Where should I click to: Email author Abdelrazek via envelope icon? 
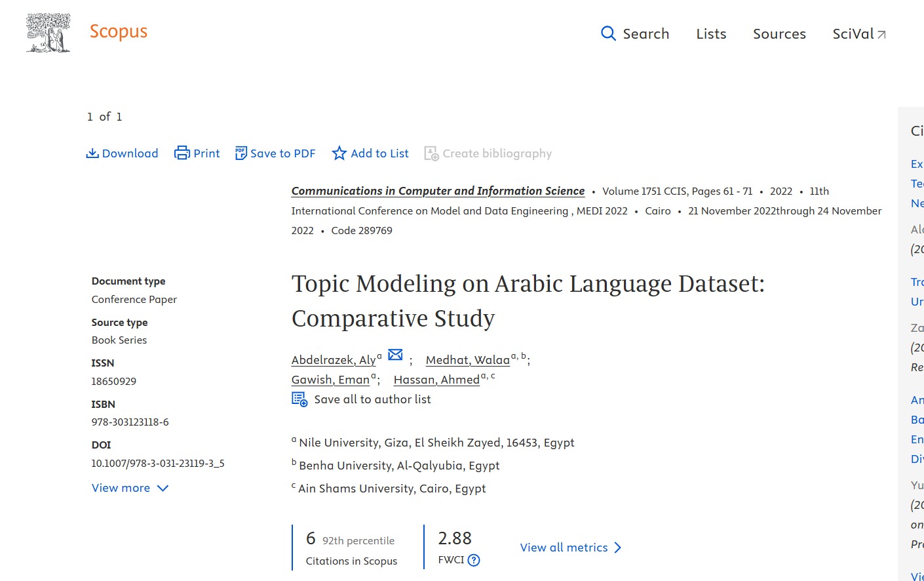[x=395, y=355]
